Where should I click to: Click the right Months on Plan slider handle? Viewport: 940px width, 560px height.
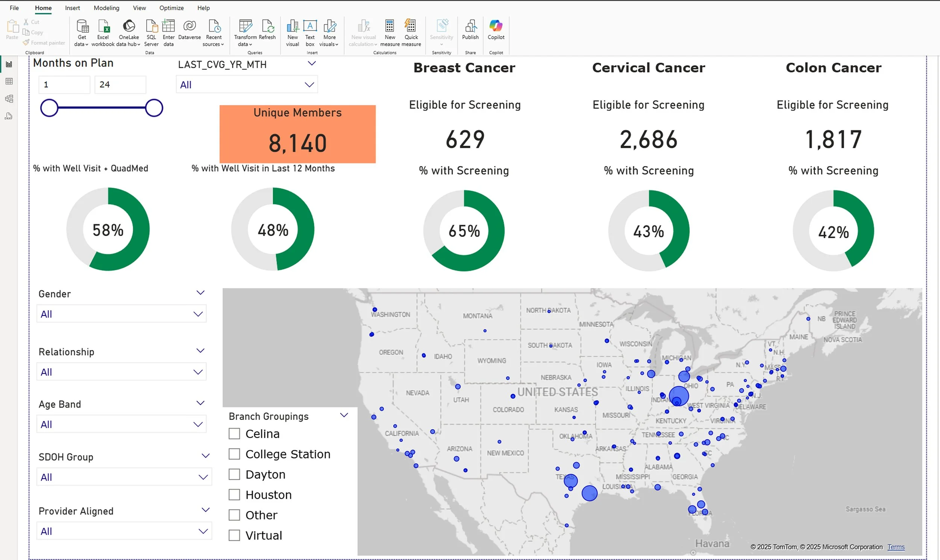pyautogui.click(x=154, y=108)
